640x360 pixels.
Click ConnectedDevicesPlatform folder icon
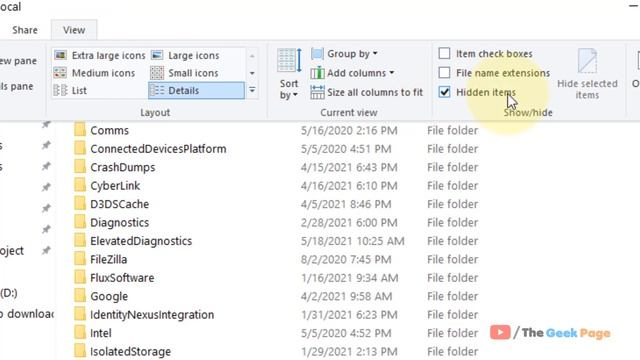80,149
